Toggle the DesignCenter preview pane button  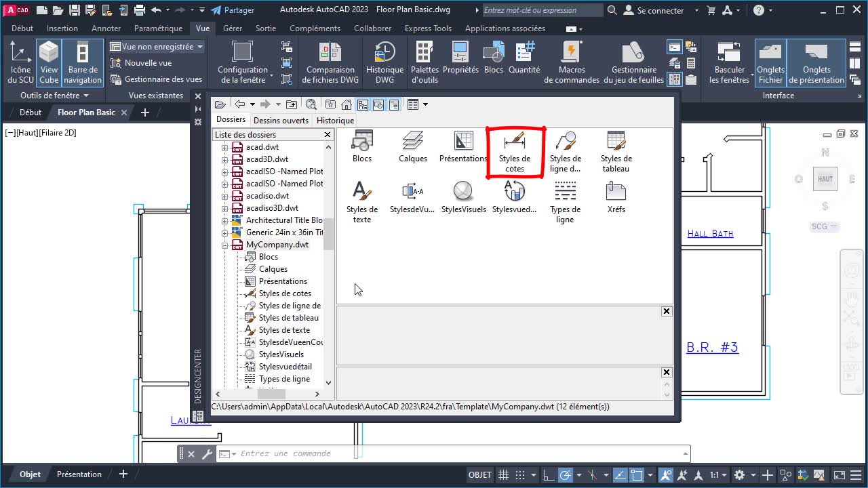378,104
